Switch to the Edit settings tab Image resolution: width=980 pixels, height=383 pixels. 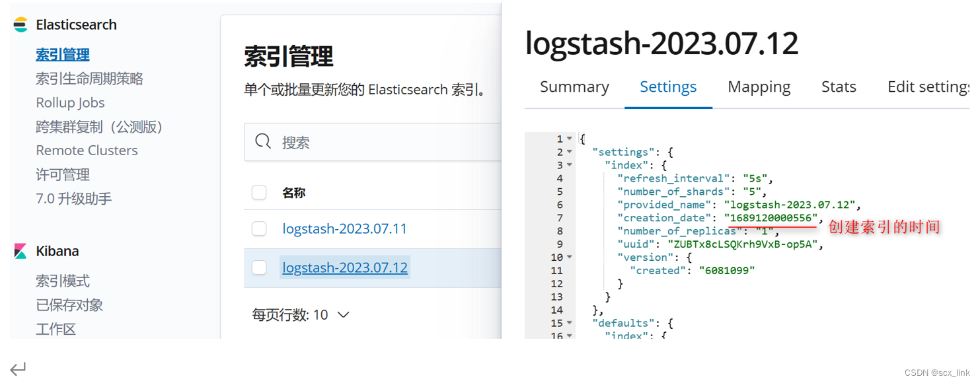tap(928, 87)
